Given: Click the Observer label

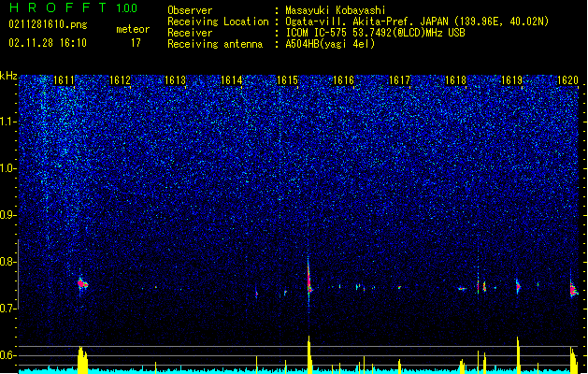Looking at the screenshot, I should [190, 10].
